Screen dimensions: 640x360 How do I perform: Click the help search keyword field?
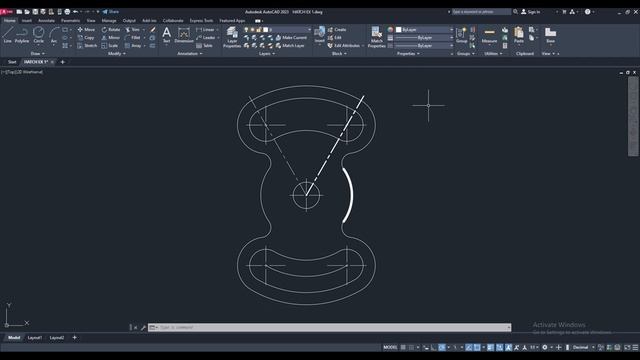481,12
